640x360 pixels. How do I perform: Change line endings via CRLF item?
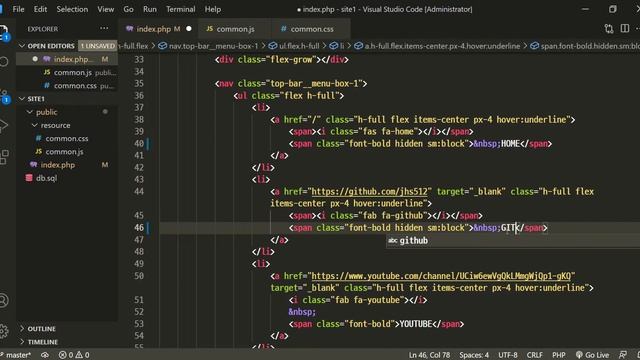[x=534, y=355]
